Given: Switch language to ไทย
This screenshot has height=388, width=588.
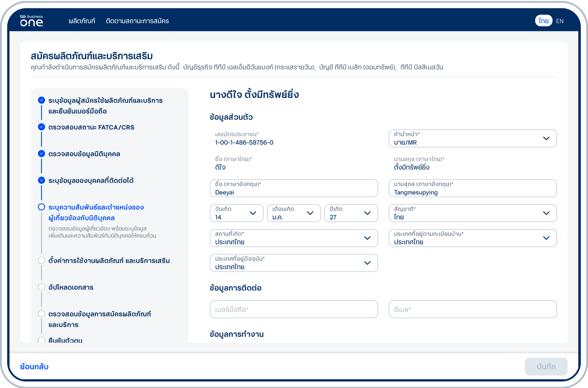Looking at the screenshot, I should (543, 21).
